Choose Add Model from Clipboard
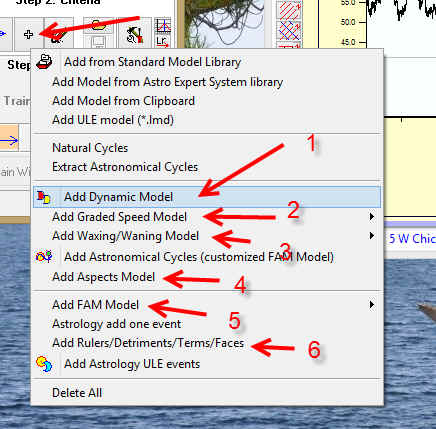The image size is (436, 429). point(123,101)
